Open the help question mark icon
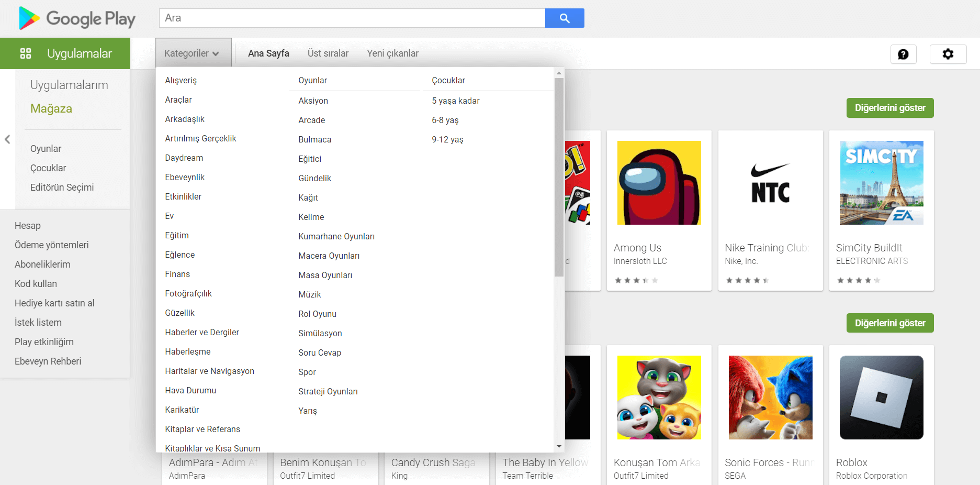The width and height of the screenshot is (980, 485). click(x=903, y=54)
